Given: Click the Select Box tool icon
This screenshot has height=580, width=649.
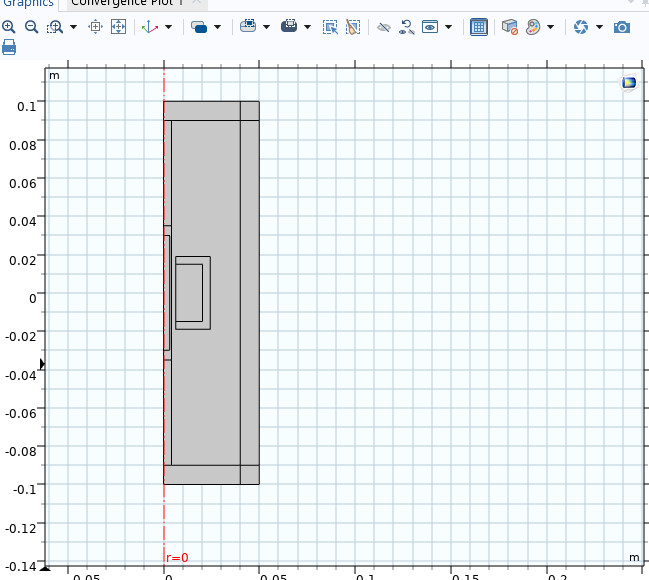Looking at the screenshot, I should [x=330, y=27].
